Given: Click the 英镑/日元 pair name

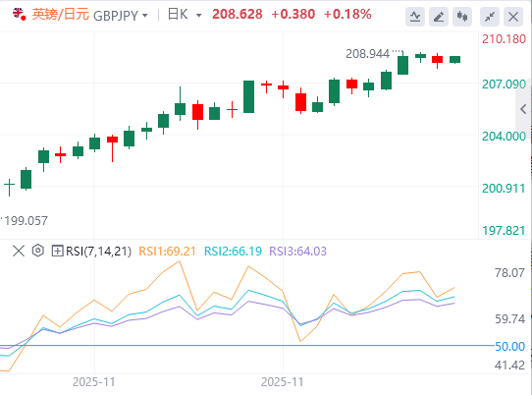Looking at the screenshot, I should click(x=61, y=15).
